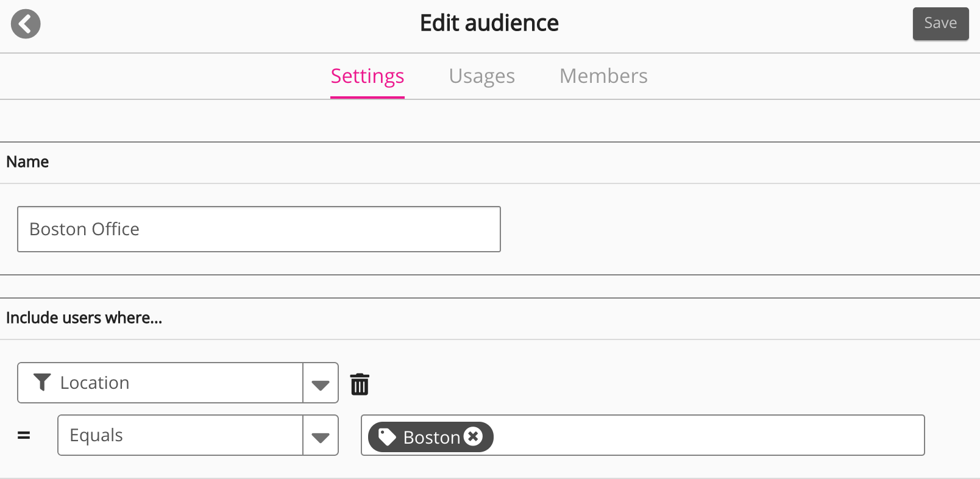Go back using the back arrow
Viewport: 980px width, 479px height.
[x=26, y=24]
